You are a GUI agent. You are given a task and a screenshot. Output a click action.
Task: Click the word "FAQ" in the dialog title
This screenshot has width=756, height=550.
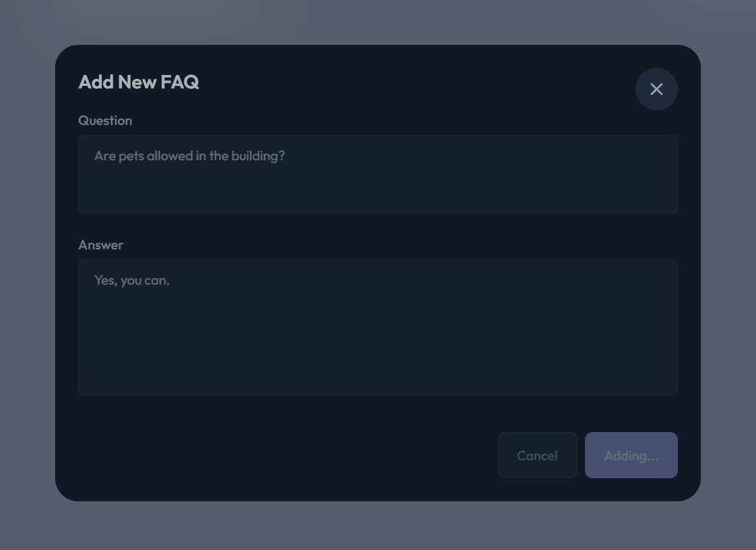(179, 82)
